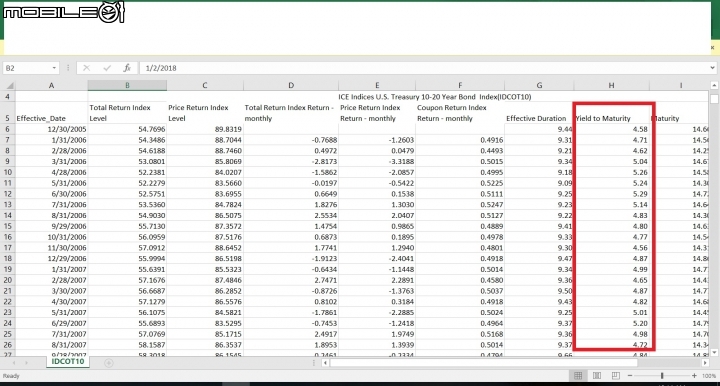Click the Cancel X icon in formula bar
720x386 pixels.
click(86, 68)
